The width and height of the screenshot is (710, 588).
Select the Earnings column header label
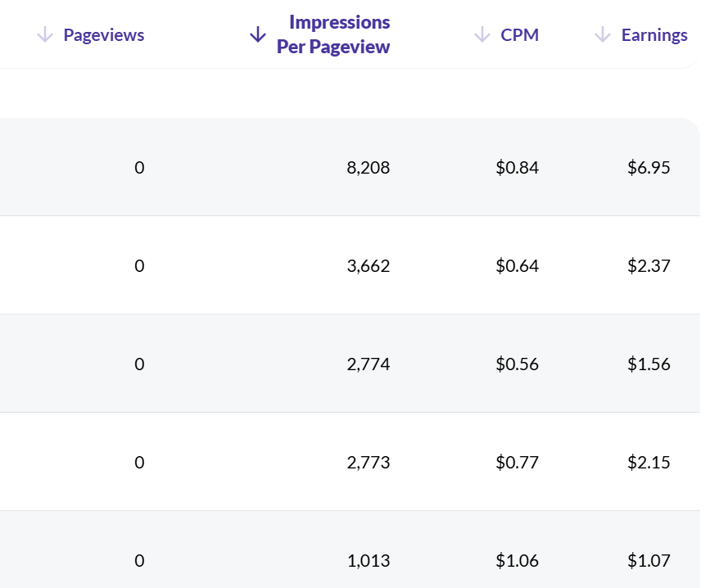coord(653,34)
